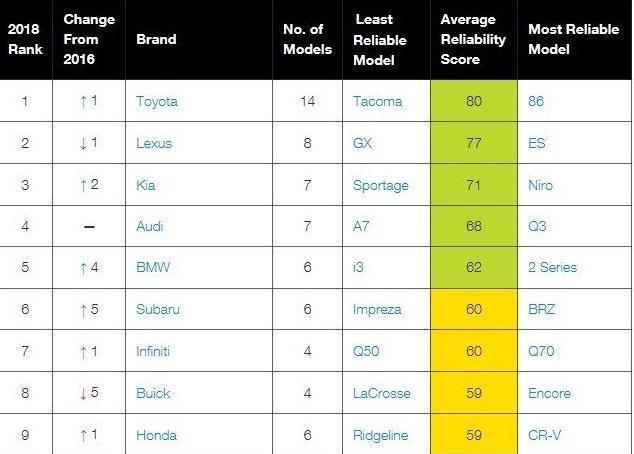Open the Impreza model link

point(377,310)
